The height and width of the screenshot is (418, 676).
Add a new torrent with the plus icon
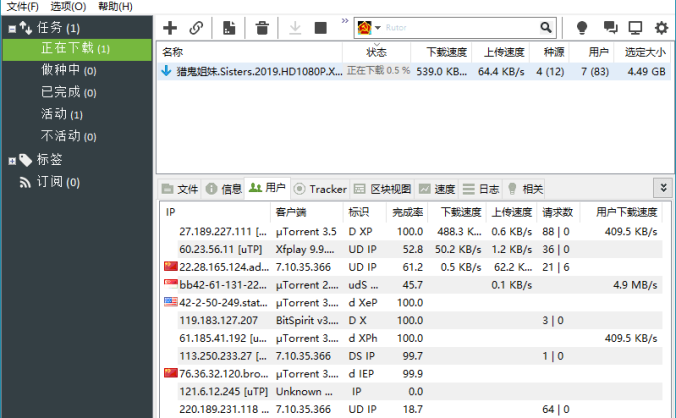[x=170, y=28]
